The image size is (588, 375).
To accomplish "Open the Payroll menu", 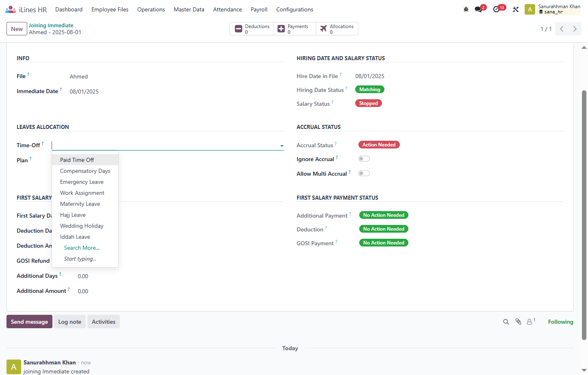I will click(259, 9).
